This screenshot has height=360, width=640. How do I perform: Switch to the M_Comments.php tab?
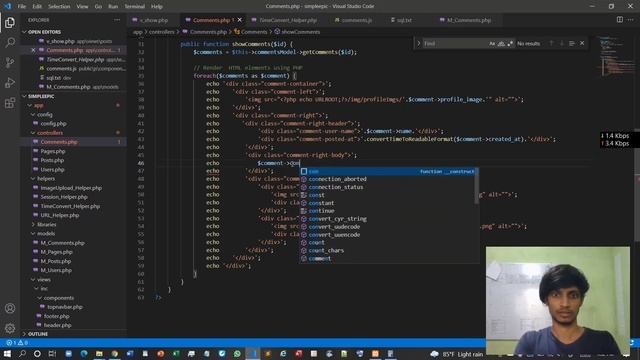point(469,20)
